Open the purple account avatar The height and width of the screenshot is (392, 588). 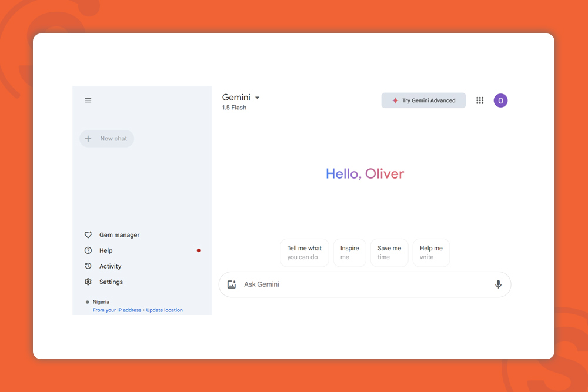pyautogui.click(x=500, y=100)
